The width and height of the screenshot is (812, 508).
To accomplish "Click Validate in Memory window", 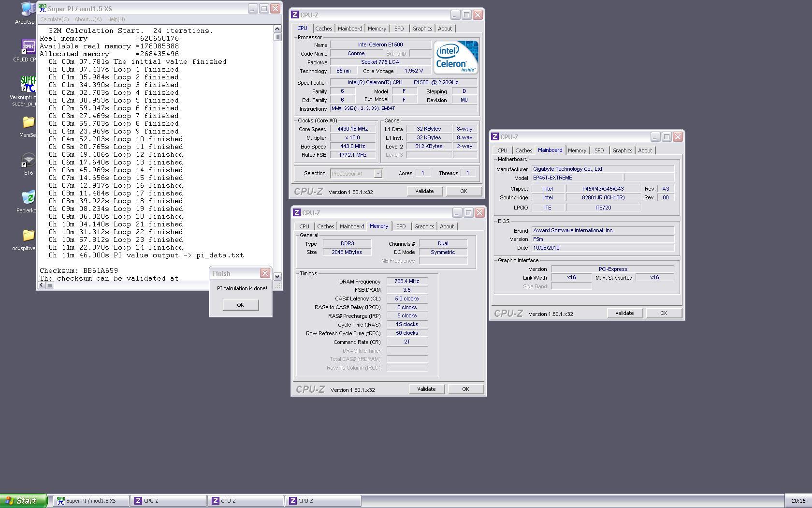I will [x=426, y=389].
